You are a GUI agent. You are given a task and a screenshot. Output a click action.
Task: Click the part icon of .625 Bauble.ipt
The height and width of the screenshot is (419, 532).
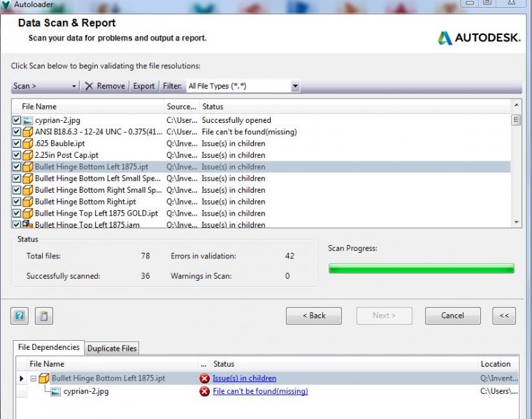pyautogui.click(x=27, y=143)
